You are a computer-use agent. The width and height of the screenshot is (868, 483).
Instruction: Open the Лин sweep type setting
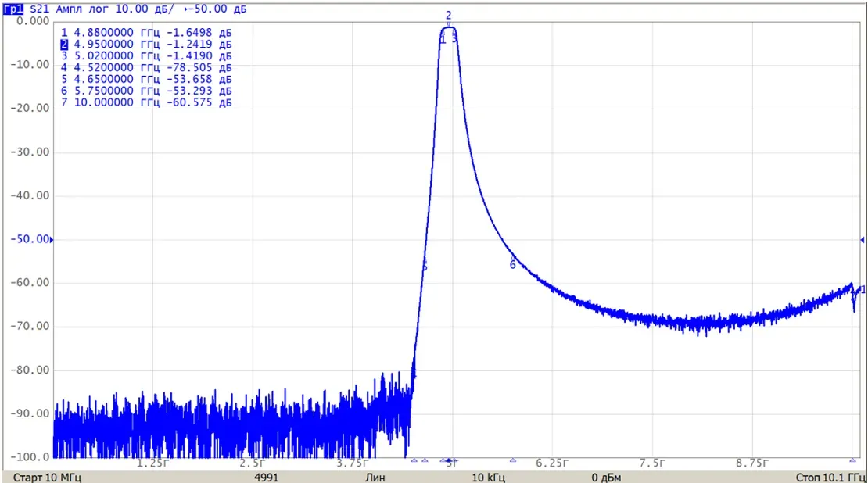tap(375, 477)
